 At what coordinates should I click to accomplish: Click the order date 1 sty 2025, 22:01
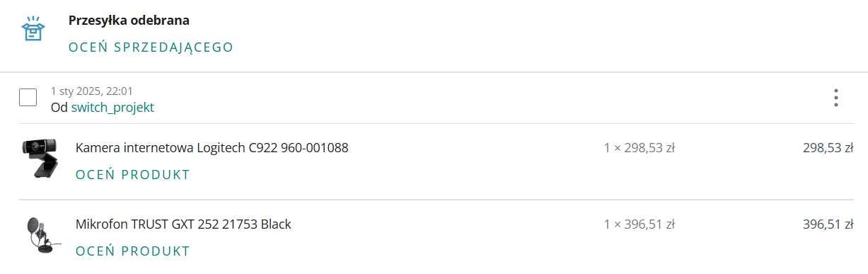(x=92, y=91)
